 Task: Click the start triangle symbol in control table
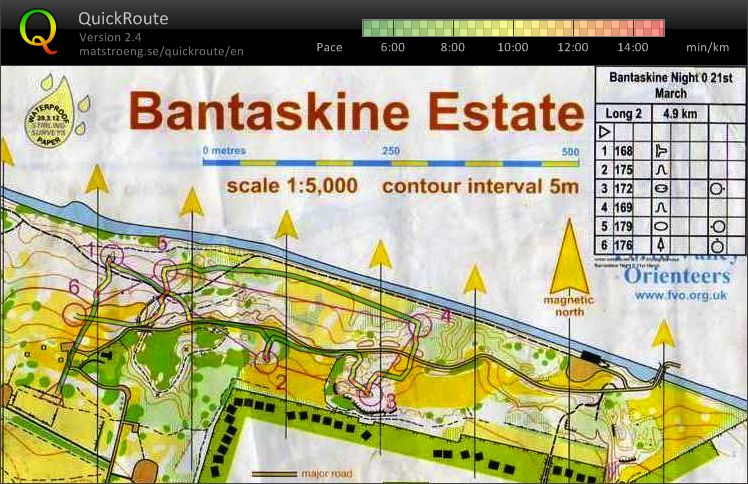point(604,132)
